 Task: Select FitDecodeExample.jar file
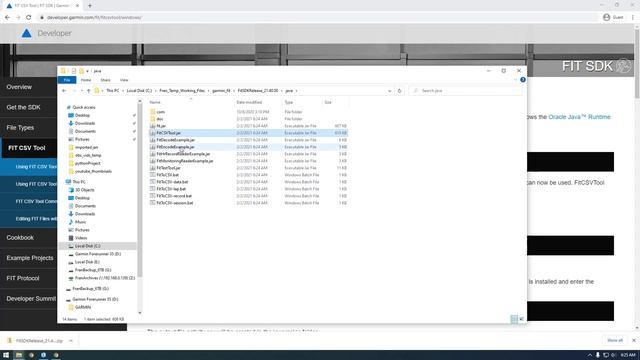click(176, 140)
